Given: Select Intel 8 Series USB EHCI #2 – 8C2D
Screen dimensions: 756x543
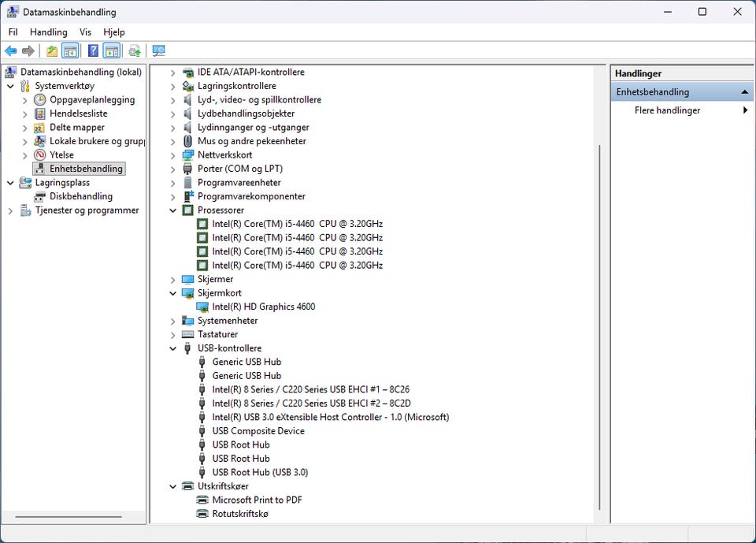Looking at the screenshot, I should click(312, 404).
